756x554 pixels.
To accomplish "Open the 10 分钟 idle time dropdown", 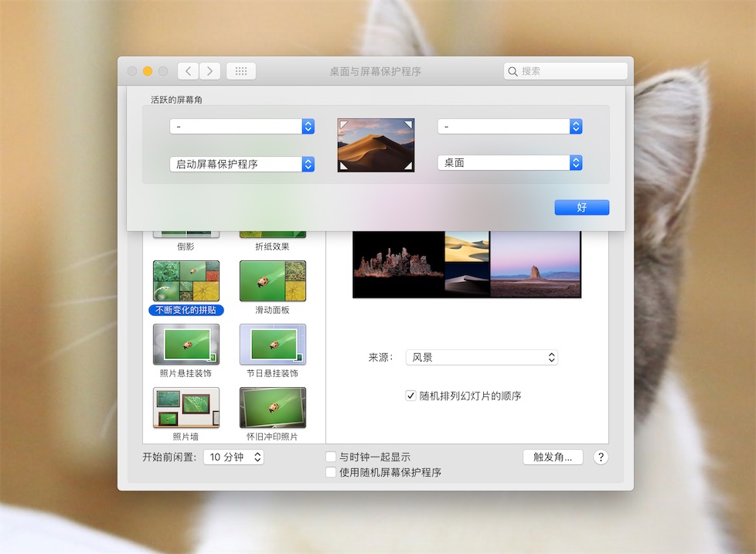I will point(234,457).
